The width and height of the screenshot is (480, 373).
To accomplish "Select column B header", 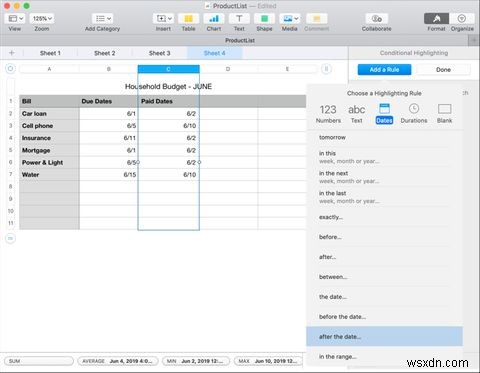I will coord(109,69).
